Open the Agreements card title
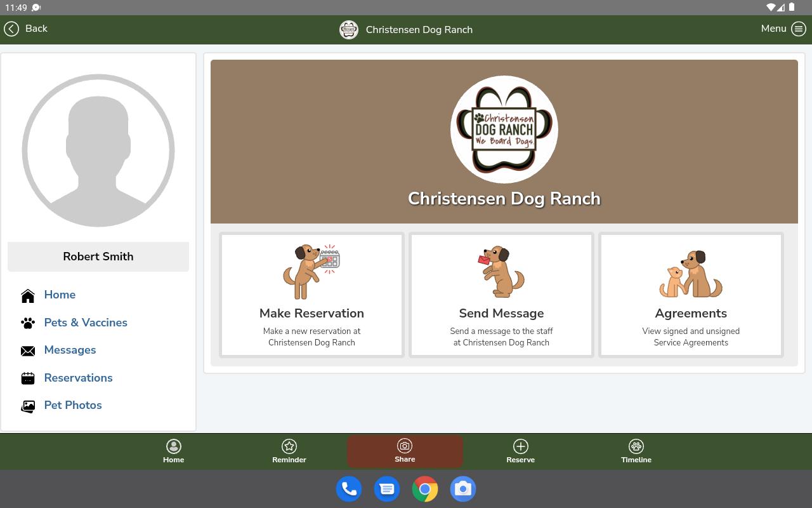The width and height of the screenshot is (812, 508). tap(691, 313)
